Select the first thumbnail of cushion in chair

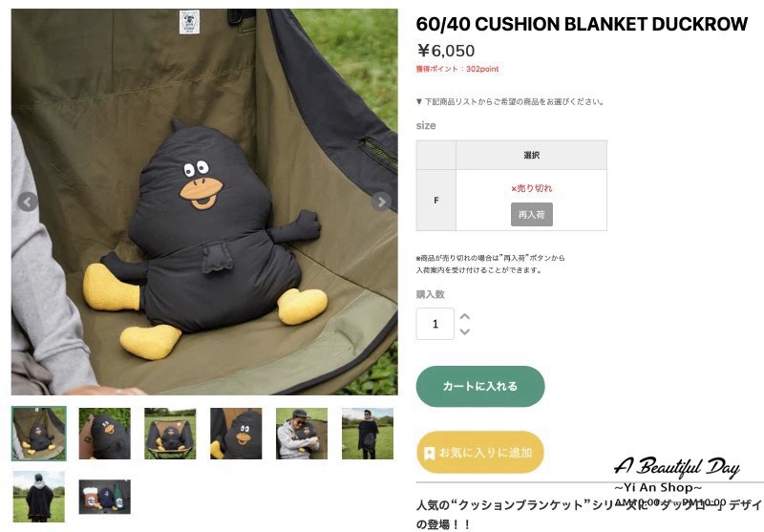click(x=39, y=434)
